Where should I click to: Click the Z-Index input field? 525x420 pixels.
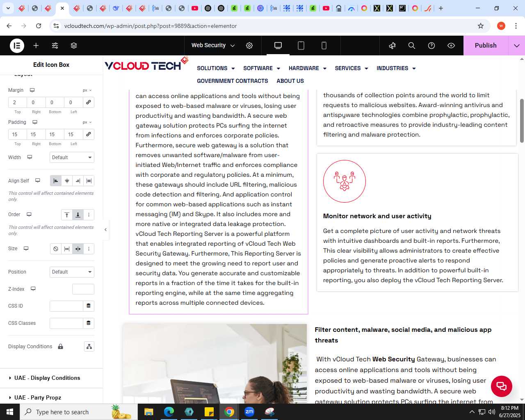click(x=83, y=289)
